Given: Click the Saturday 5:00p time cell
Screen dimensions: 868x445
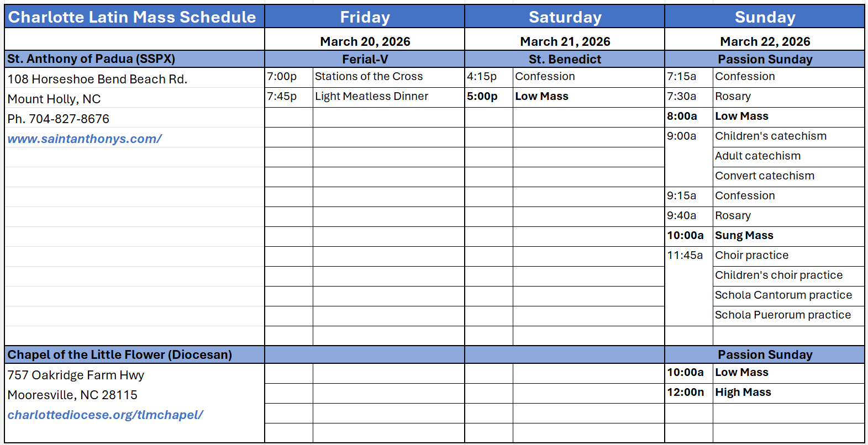Looking at the screenshot, I should (482, 97).
